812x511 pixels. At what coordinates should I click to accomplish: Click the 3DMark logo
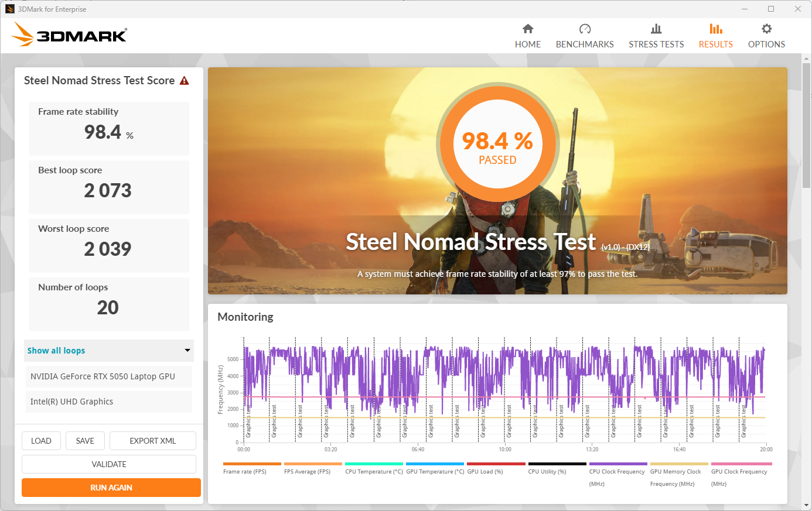pos(69,35)
